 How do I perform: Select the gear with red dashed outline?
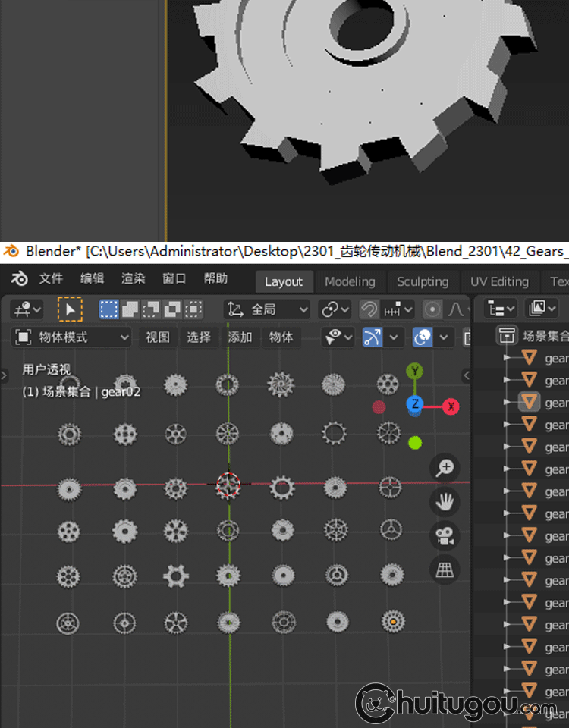click(228, 484)
